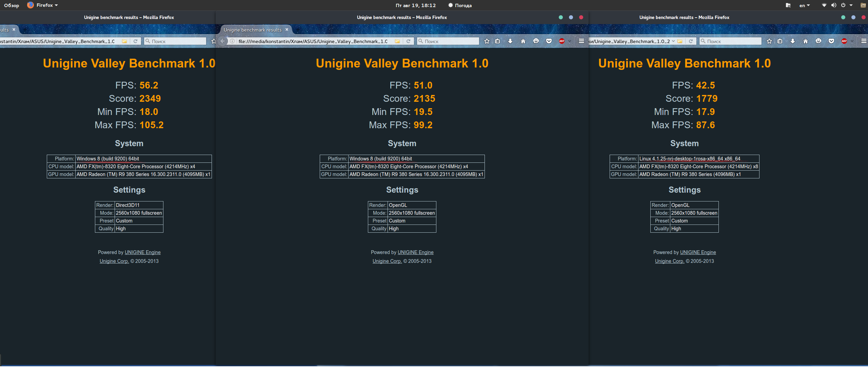Open bookmarks list icon in rightmost window
The width and height of the screenshot is (868, 369).
(780, 41)
